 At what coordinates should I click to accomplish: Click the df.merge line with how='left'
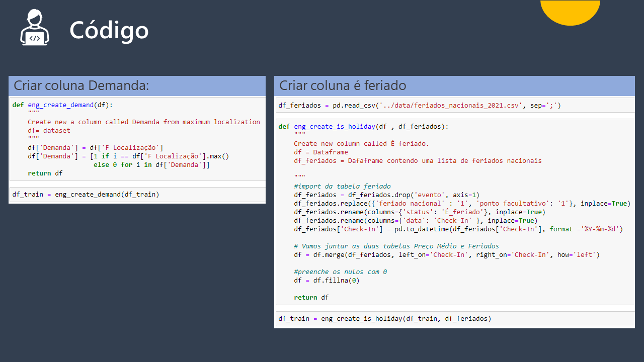click(447, 255)
